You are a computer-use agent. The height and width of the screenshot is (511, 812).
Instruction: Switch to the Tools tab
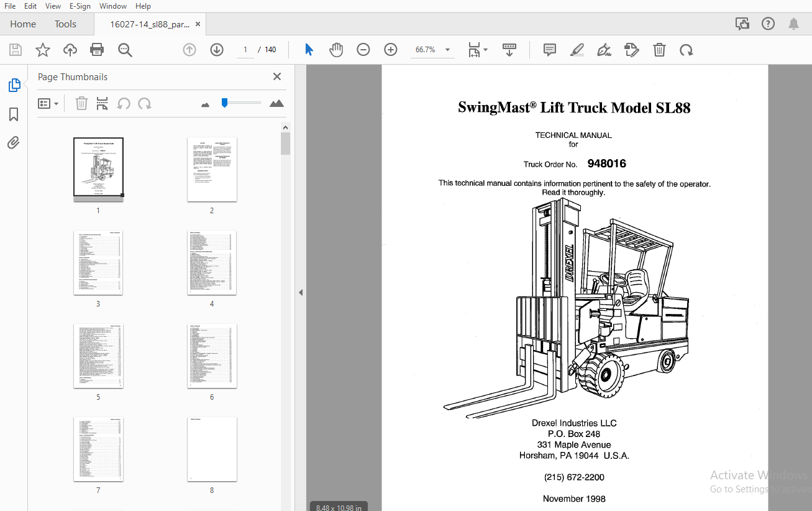tap(65, 24)
